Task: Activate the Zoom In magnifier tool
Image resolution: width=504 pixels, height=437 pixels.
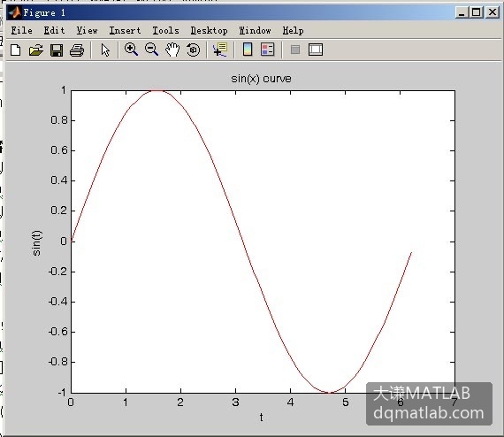Action: click(131, 50)
